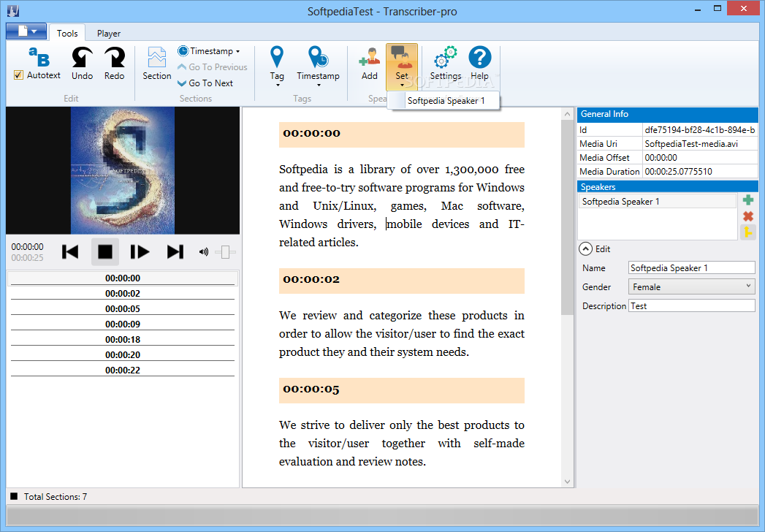Click the 00:00:00 transcript heading
This screenshot has width=765, height=532.
pyautogui.click(x=402, y=134)
